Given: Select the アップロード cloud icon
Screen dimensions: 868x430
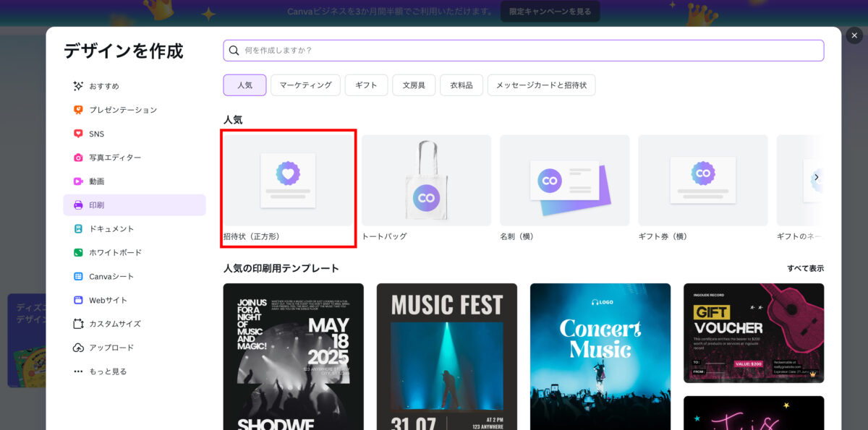Looking at the screenshot, I should (78, 348).
